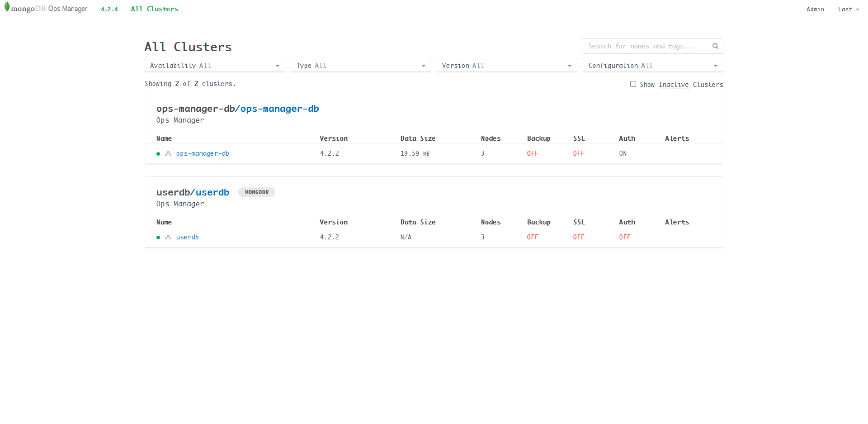Click the green status dot for userdb
Image resolution: width=868 pixels, height=424 pixels.
coord(158,237)
